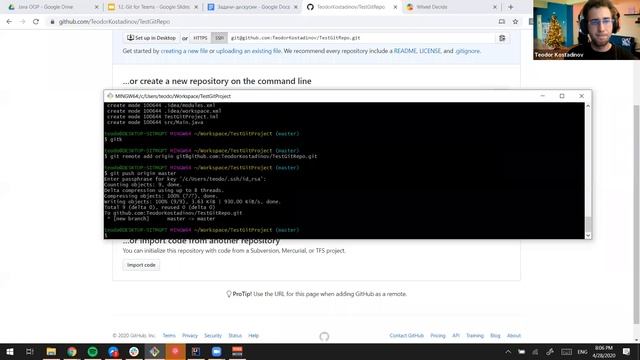The height and width of the screenshot is (360, 640).
Task: Open File Explorer from the taskbar
Action: pos(51,351)
